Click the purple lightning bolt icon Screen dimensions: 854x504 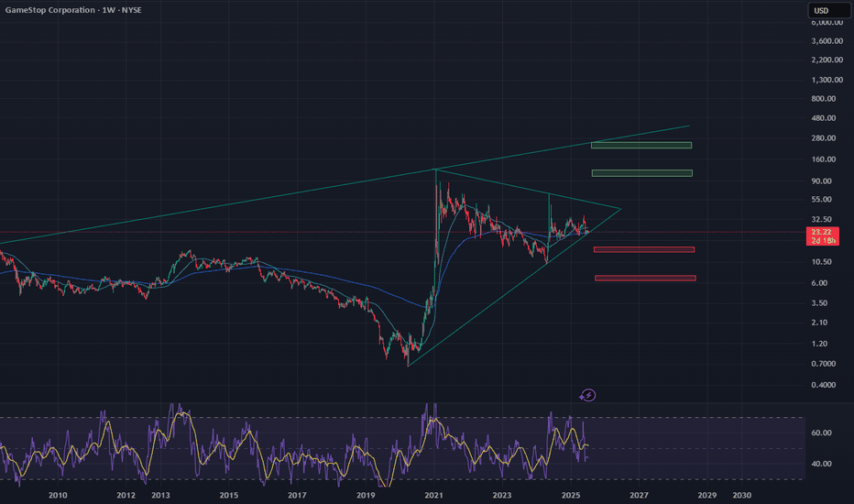tap(587, 395)
